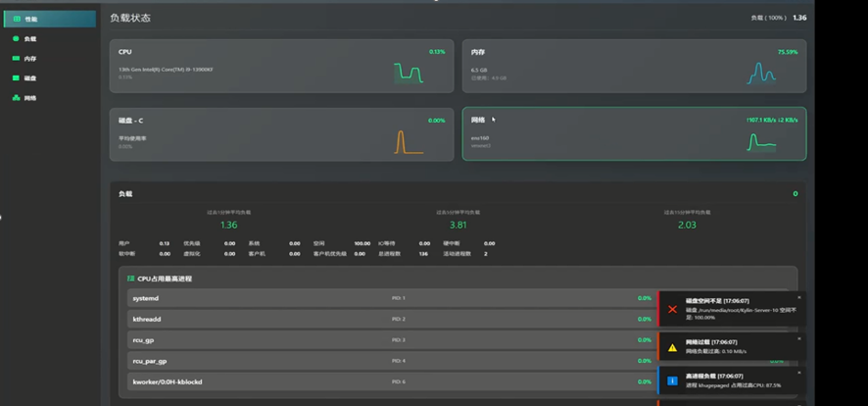This screenshot has height=406, width=868.
Task: Open the CPU usage card
Action: (x=281, y=67)
